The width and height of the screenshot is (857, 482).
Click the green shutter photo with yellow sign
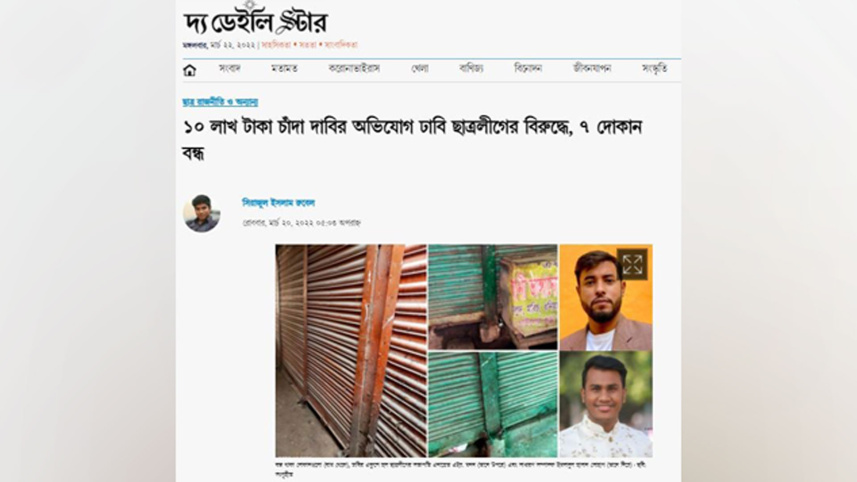click(493, 297)
